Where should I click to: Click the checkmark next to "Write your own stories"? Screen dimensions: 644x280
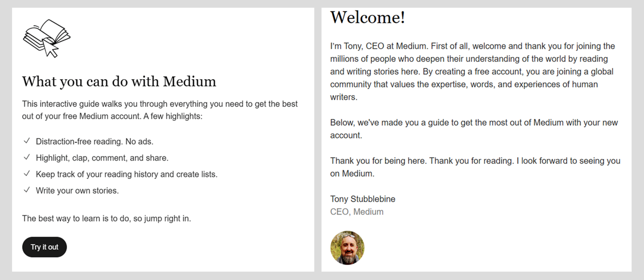pyautogui.click(x=27, y=190)
